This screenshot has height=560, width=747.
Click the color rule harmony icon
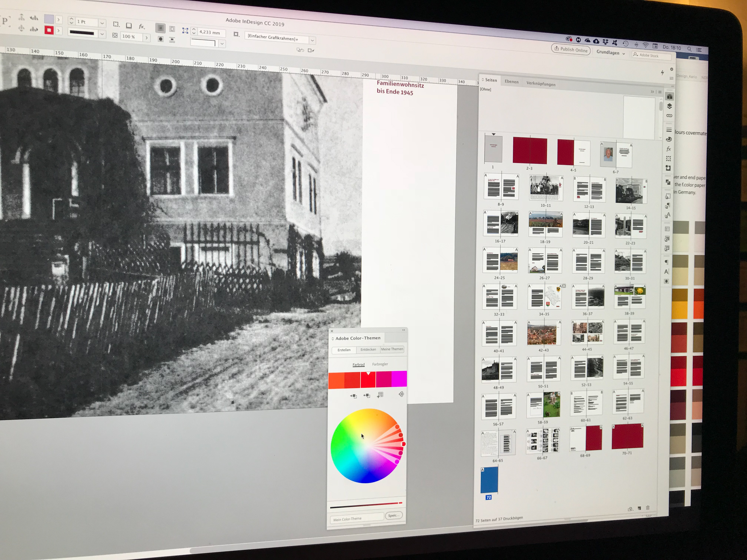pyautogui.click(x=401, y=394)
